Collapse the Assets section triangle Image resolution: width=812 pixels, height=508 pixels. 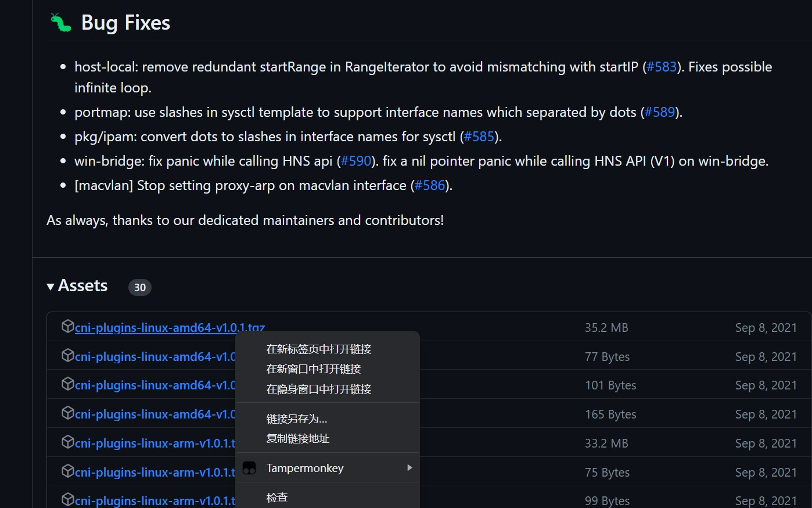point(51,287)
